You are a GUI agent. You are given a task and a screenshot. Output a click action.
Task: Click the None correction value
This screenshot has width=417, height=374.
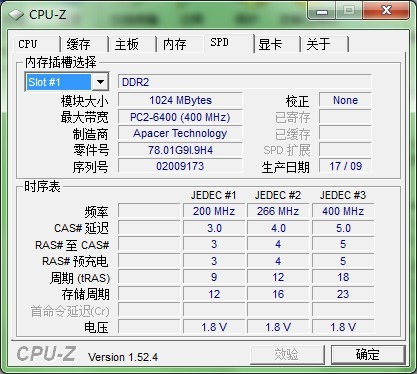coord(345,100)
